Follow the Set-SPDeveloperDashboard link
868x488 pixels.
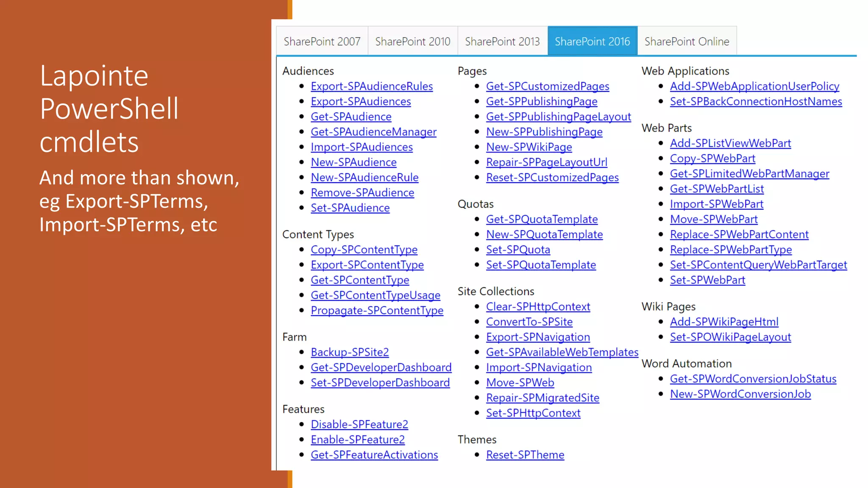click(x=380, y=383)
